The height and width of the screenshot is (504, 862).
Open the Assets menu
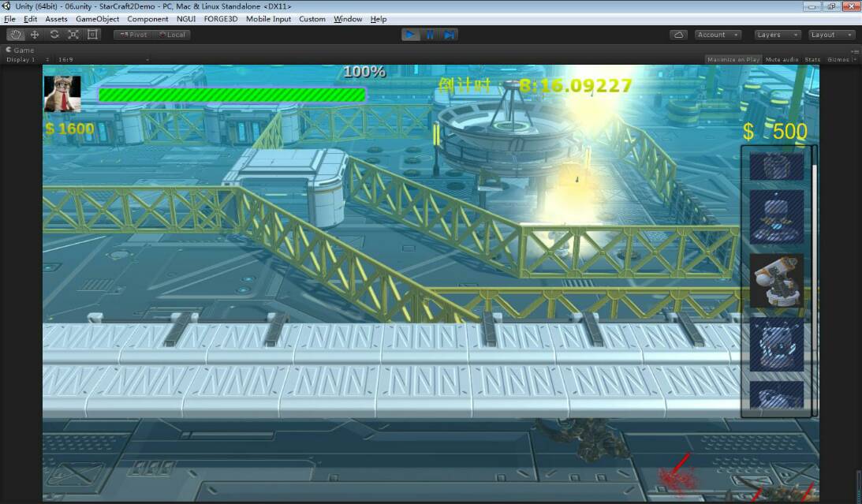(x=56, y=19)
